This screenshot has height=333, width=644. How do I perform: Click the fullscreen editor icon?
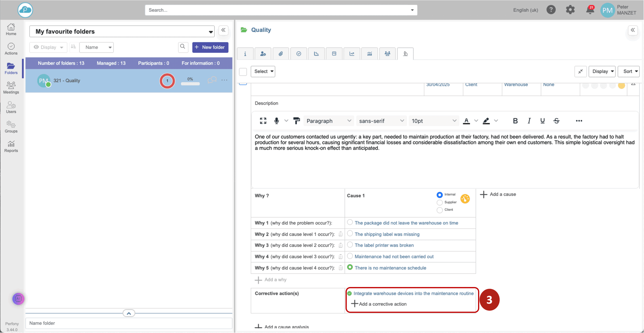click(263, 121)
